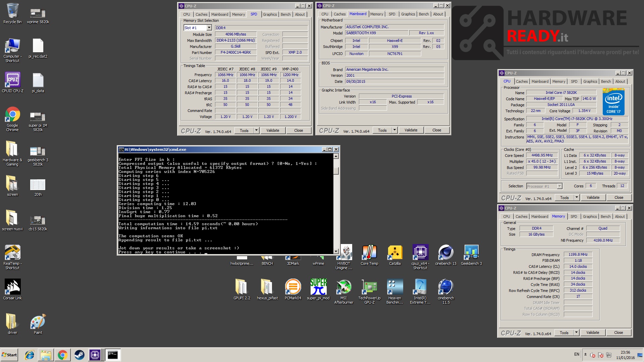Screen dimensions: 644x362
Task: Open cinebench 15 desktop icon
Action: pyautogui.click(x=446, y=255)
